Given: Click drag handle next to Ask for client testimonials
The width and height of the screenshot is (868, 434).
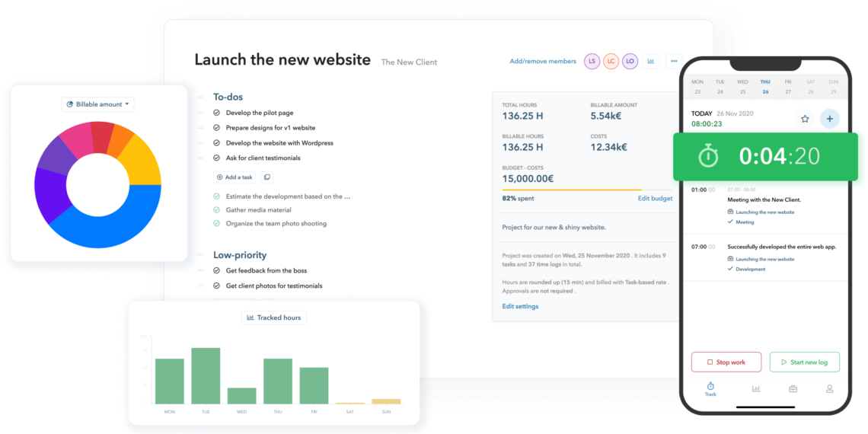Looking at the screenshot, I should tap(200, 158).
